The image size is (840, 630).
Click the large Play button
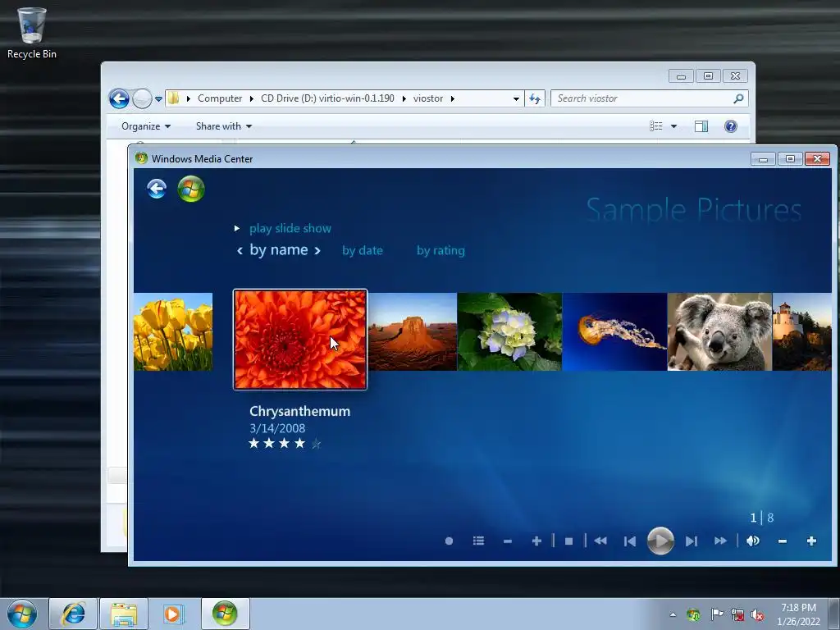[660, 541]
